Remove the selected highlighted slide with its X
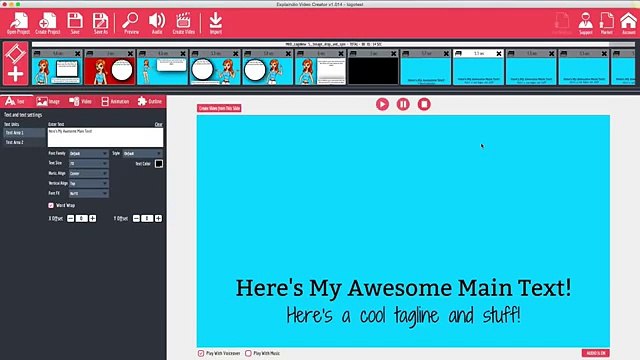The image size is (640, 360). [499, 53]
